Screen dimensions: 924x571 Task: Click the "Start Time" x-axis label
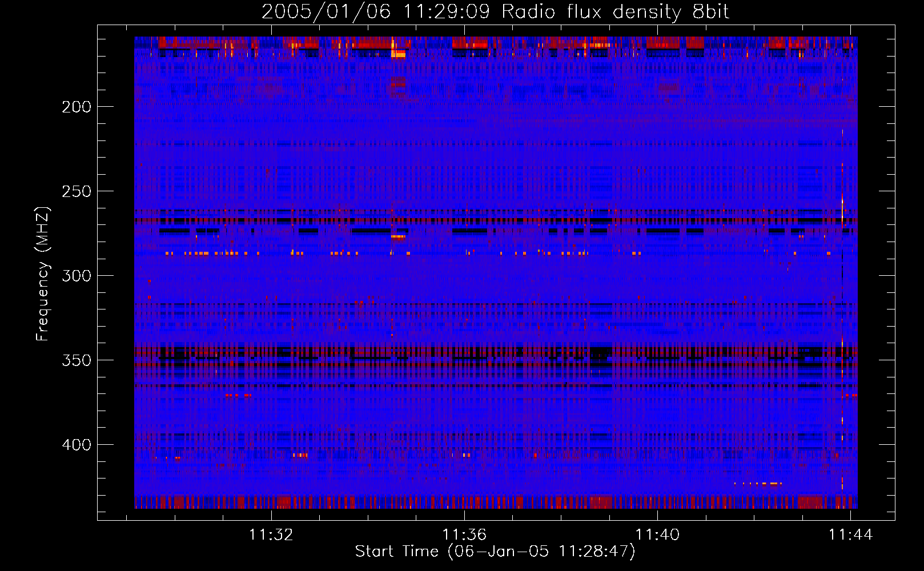pyautogui.click(x=495, y=552)
